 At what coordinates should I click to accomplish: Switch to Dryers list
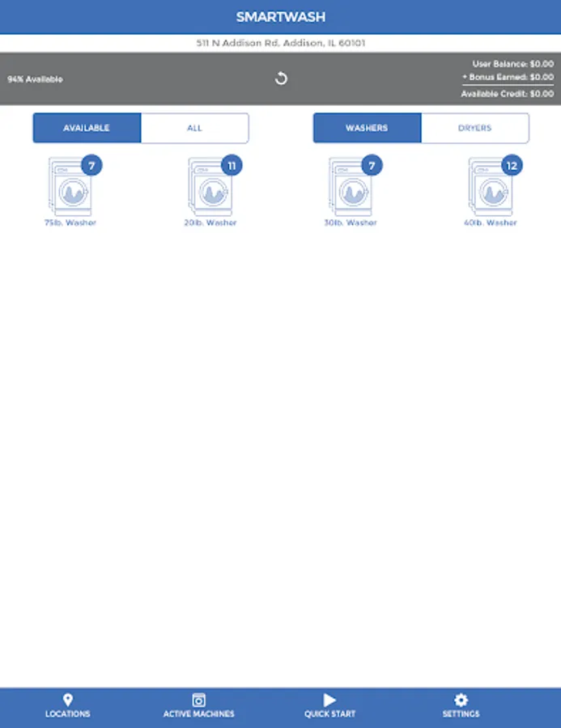click(475, 128)
